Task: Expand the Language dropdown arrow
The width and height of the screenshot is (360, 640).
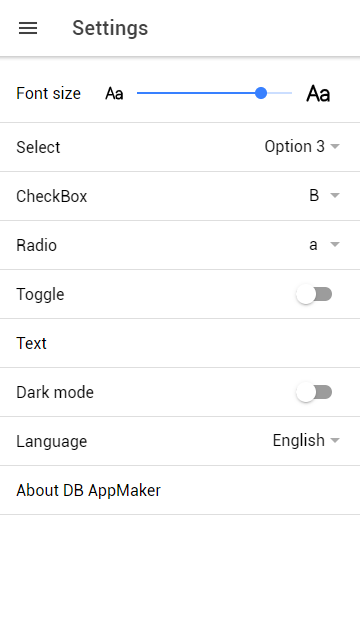Action: 335,440
